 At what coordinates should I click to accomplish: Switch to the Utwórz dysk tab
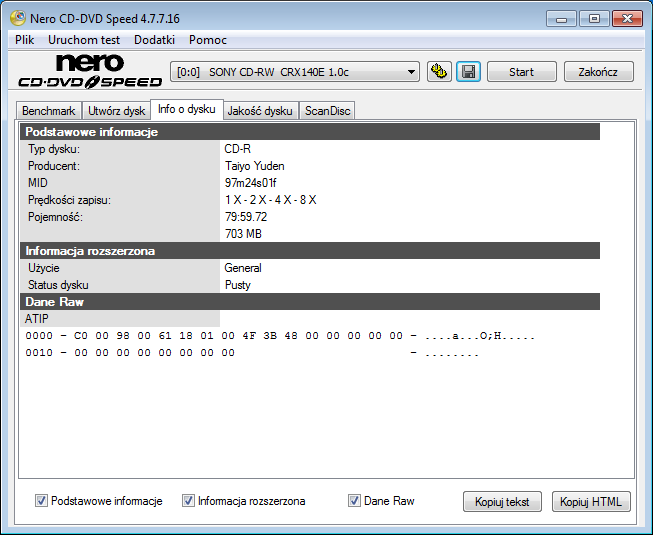tap(116, 111)
